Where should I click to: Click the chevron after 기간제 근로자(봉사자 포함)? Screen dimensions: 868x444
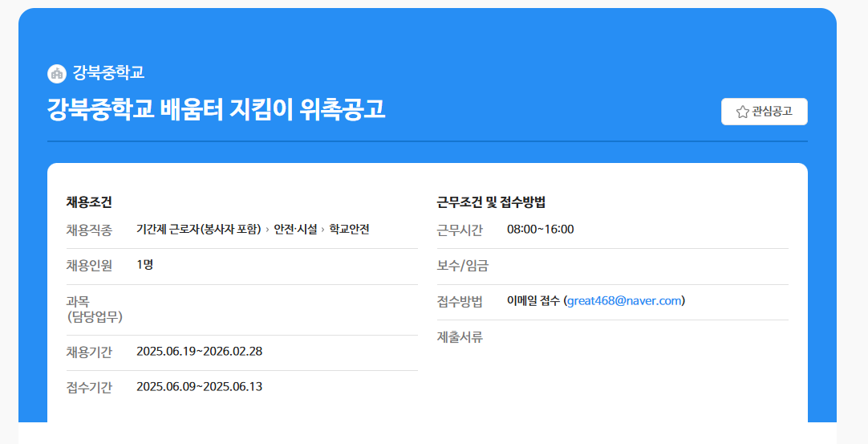[x=267, y=230]
